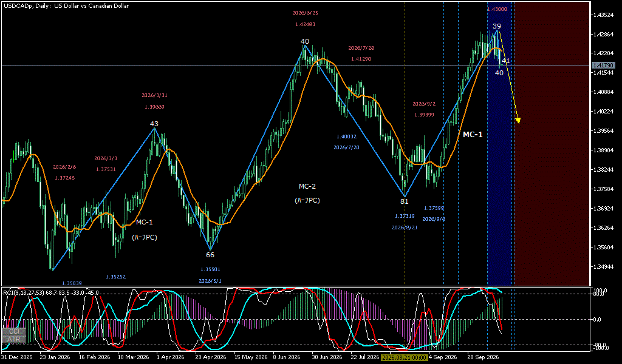Viewport: 622px width, 364px height.
Task: Select the 1.39399 price label
Action: click(x=424, y=115)
